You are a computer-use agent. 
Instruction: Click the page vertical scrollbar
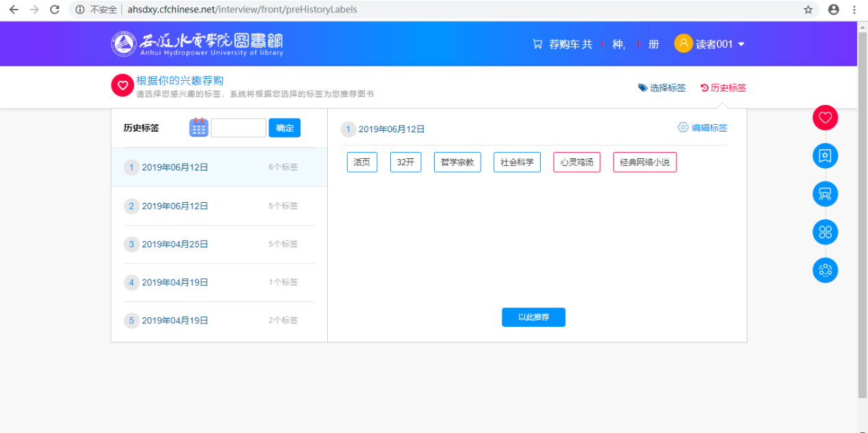pyautogui.click(x=862, y=206)
